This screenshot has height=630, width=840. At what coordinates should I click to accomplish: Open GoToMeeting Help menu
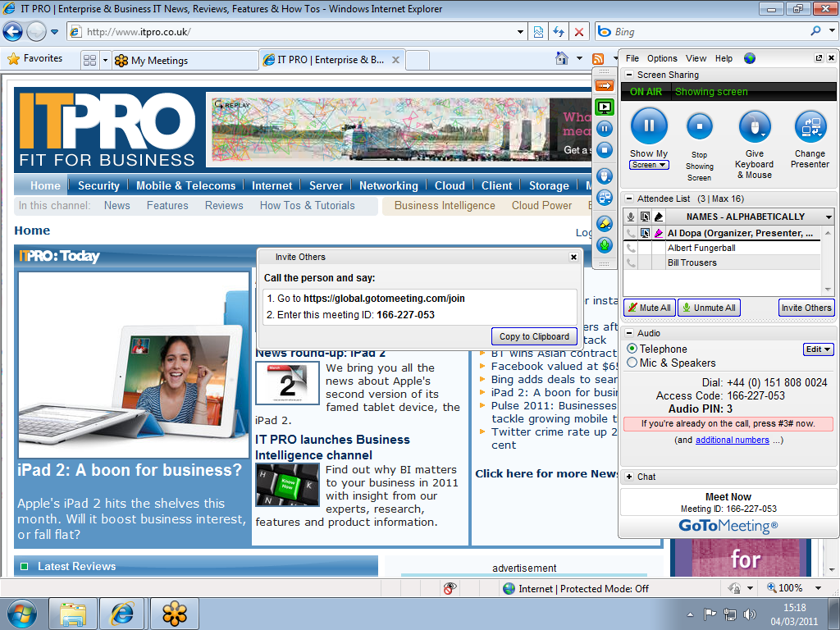tap(724, 58)
